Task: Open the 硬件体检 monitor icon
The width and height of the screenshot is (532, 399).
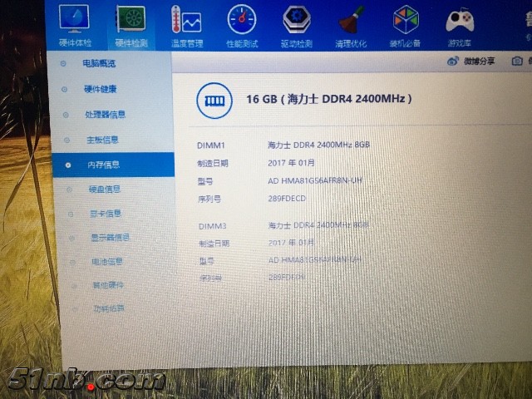Action: pyautogui.click(x=74, y=17)
